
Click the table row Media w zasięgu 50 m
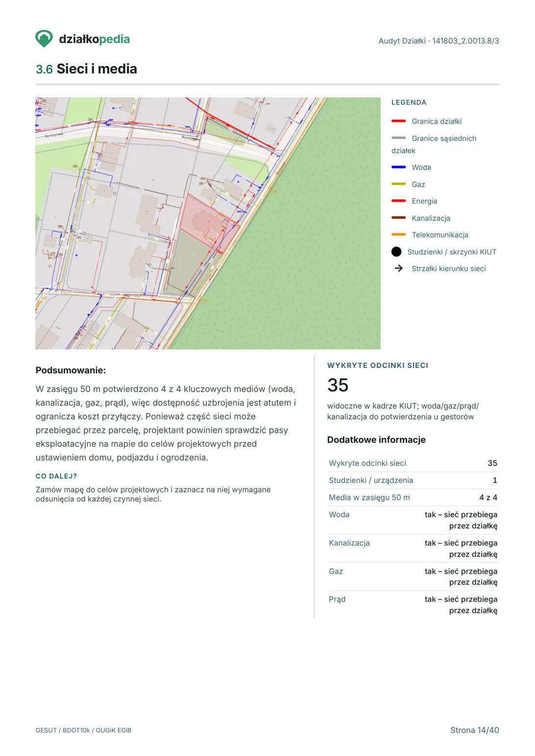click(413, 497)
